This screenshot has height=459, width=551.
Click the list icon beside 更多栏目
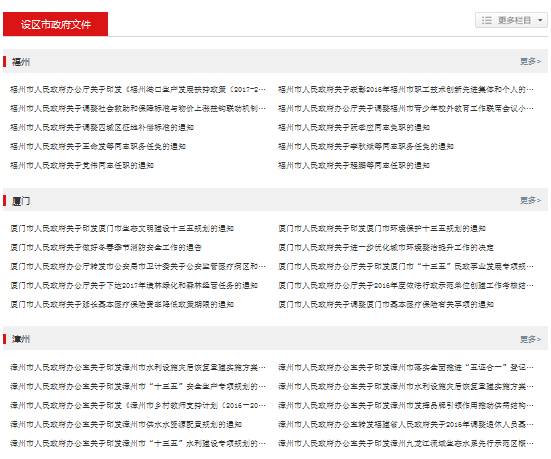[x=487, y=20]
